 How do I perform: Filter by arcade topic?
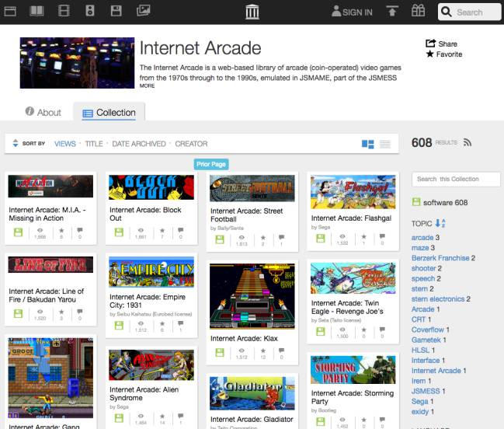pos(422,237)
